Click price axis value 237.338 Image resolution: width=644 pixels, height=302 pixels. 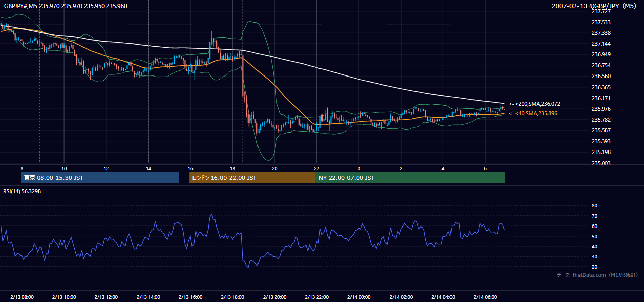(601, 33)
